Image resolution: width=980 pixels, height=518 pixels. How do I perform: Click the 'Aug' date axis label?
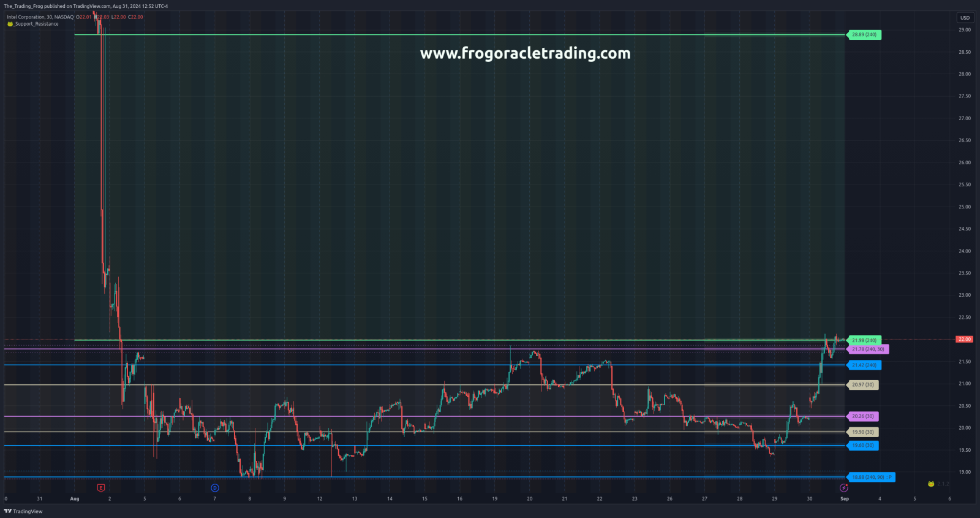pos(75,499)
